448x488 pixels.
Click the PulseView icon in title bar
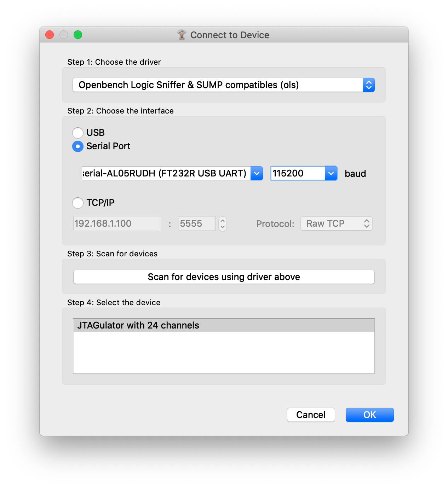182,35
